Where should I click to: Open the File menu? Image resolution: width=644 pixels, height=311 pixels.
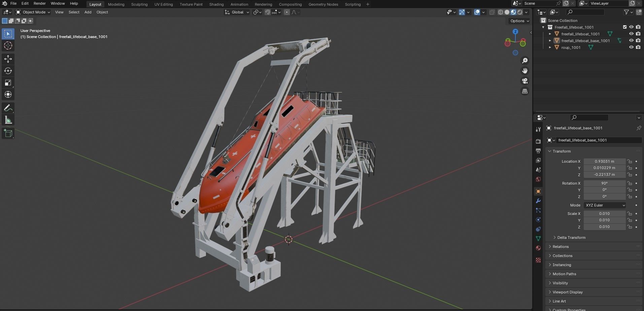pyautogui.click(x=13, y=3)
